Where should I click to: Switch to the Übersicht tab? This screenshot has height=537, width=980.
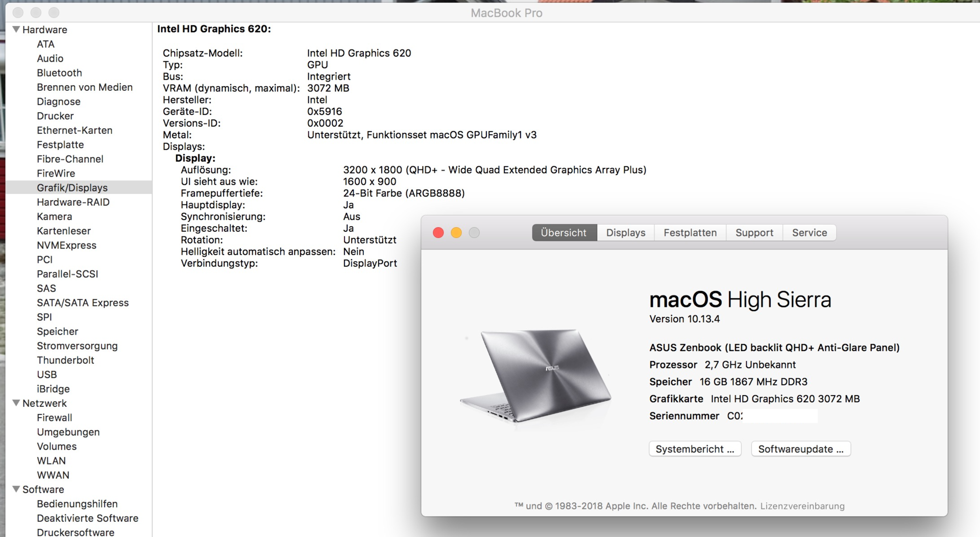(564, 233)
